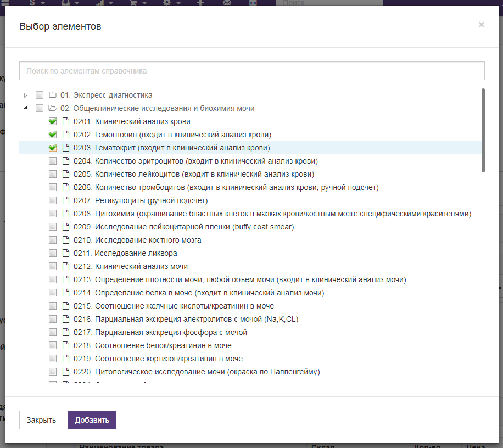
Task: Click the Закрыть button
Action: pyautogui.click(x=41, y=420)
